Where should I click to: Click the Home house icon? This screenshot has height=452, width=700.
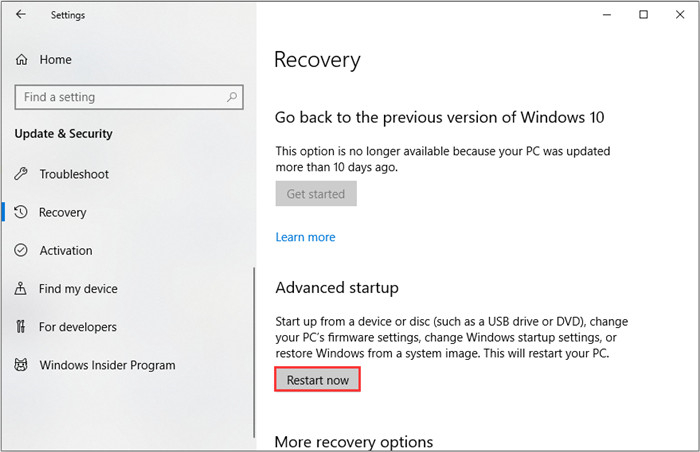point(21,60)
